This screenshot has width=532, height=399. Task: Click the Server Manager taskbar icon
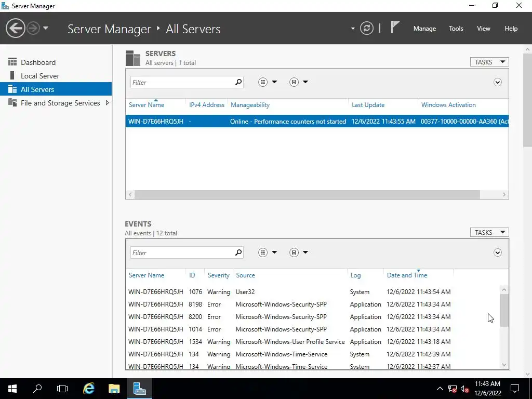tap(139, 389)
